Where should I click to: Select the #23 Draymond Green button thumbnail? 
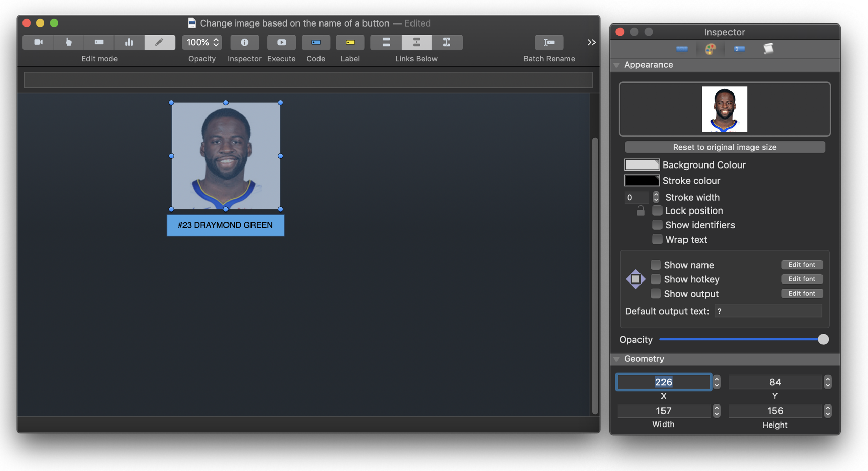point(225,156)
